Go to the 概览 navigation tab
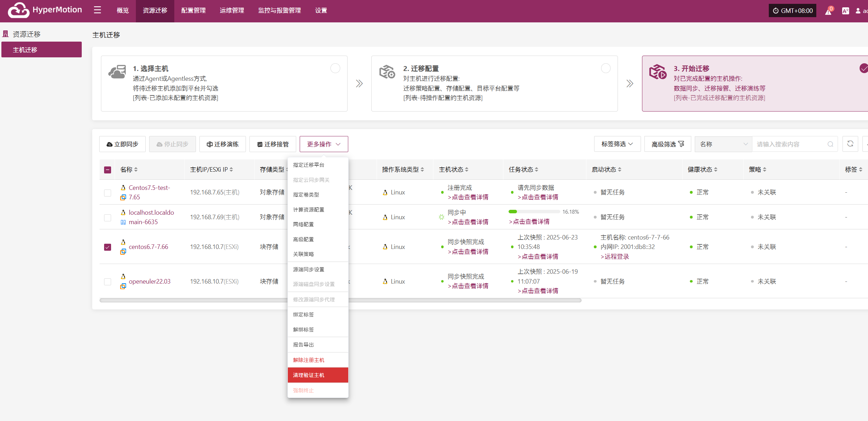This screenshot has width=868, height=421. tap(123, 11)
